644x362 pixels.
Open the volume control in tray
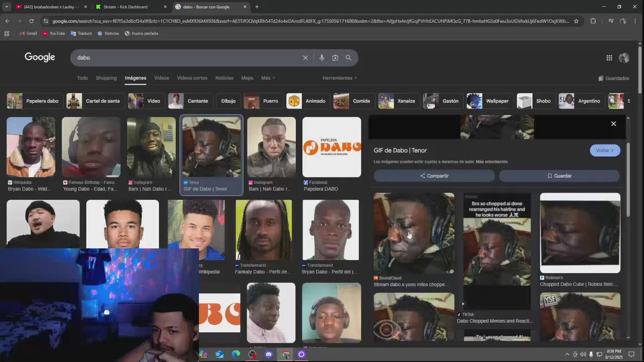point(583,354)
